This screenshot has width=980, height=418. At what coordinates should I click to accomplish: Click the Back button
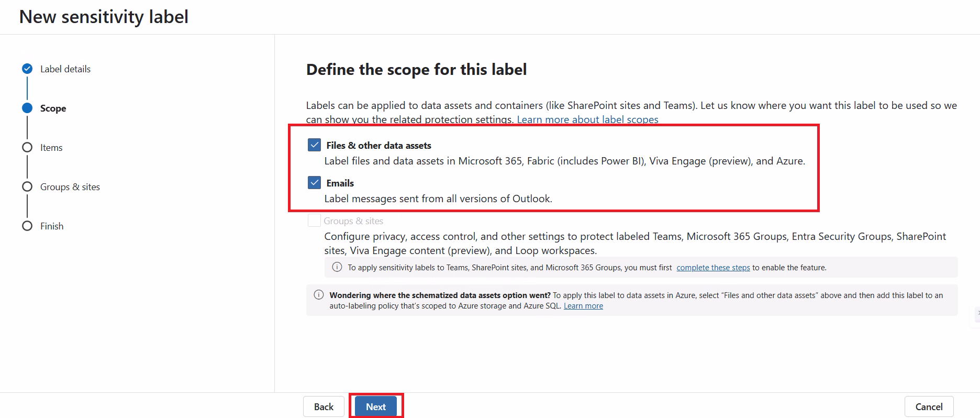(324, 406)
